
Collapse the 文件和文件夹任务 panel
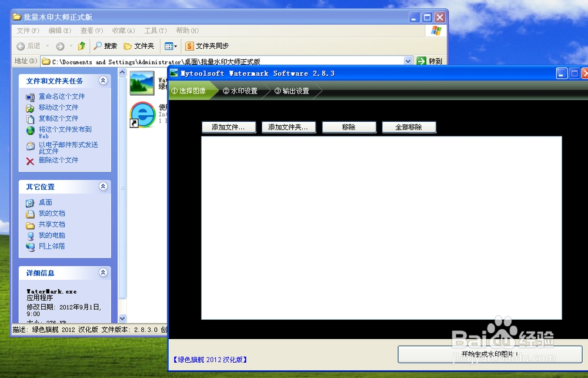pyautogui.click(x=103, y=81)
